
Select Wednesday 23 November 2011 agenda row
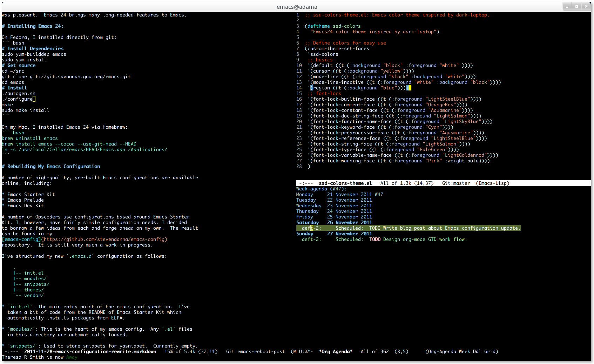(x=334, y=205)
